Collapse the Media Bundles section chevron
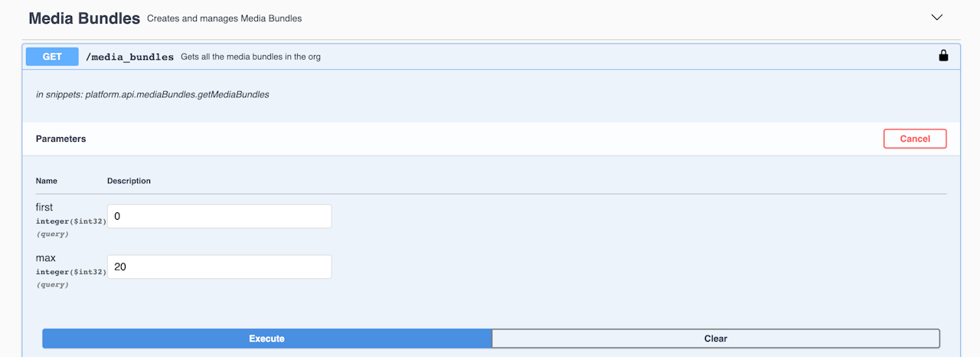This screenshot has height=357, width=980. click(936, 18)
